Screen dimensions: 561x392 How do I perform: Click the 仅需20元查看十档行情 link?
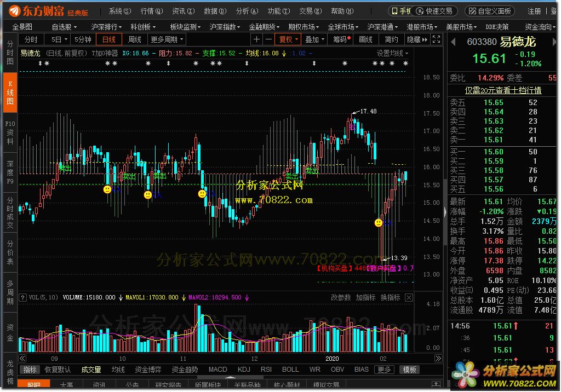(x=503, y=90)
